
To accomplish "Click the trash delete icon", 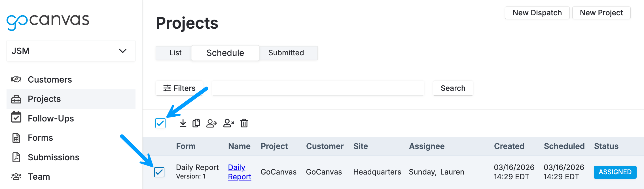I will coord(244,123).
